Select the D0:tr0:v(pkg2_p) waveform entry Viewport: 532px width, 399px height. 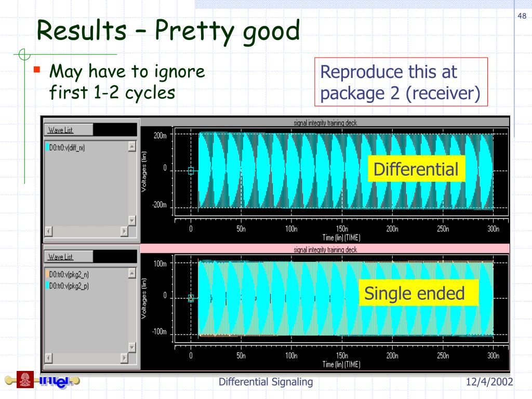(67, 286)
